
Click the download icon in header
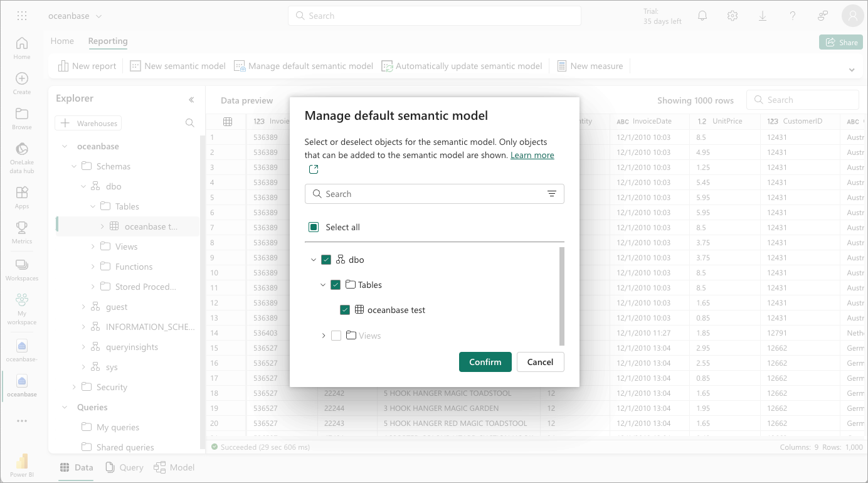[763, 16]
